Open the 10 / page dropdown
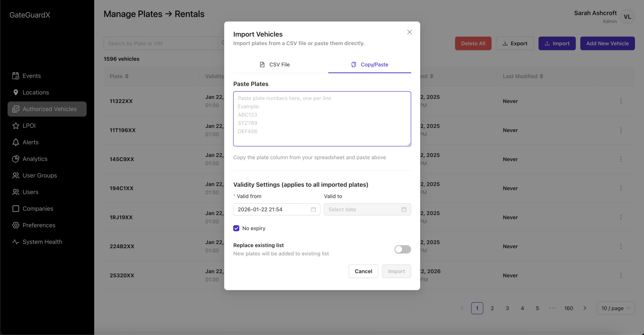 coord(615,308)
